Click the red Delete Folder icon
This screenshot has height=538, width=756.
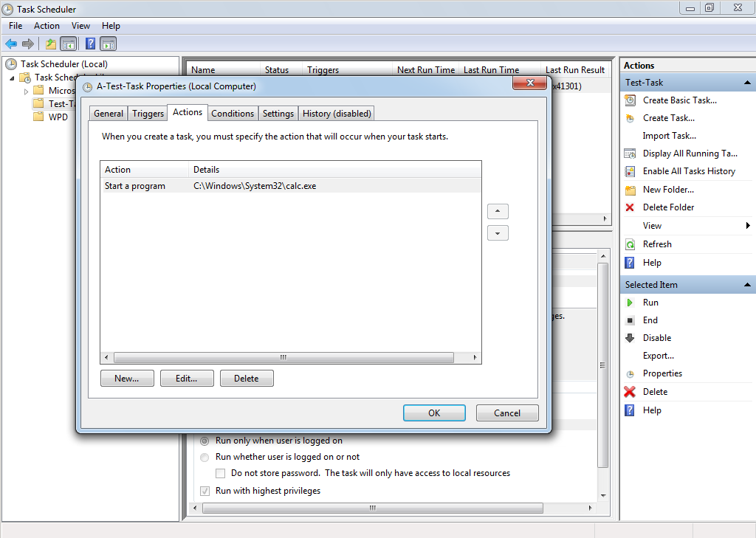pos(630,207)
